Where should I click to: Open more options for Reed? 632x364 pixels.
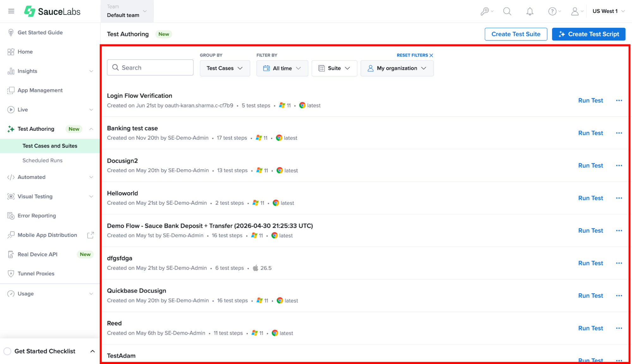point(619,328)
